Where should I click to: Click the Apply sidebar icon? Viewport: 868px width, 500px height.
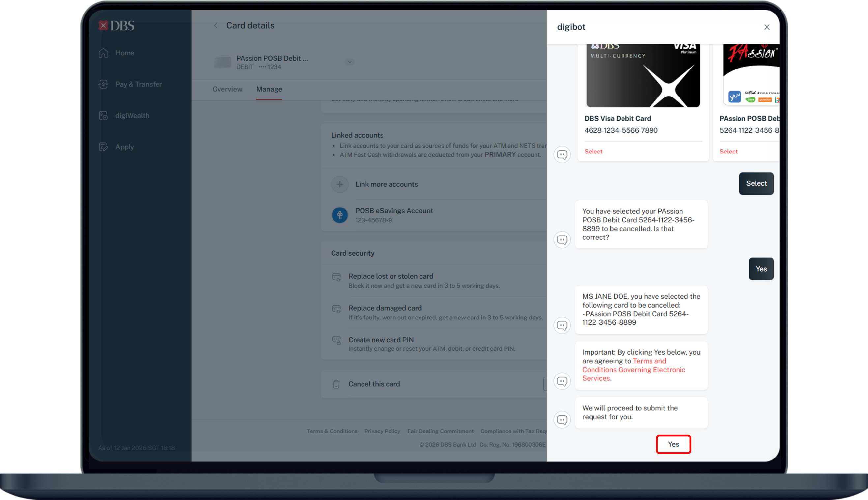coord(103,147)
